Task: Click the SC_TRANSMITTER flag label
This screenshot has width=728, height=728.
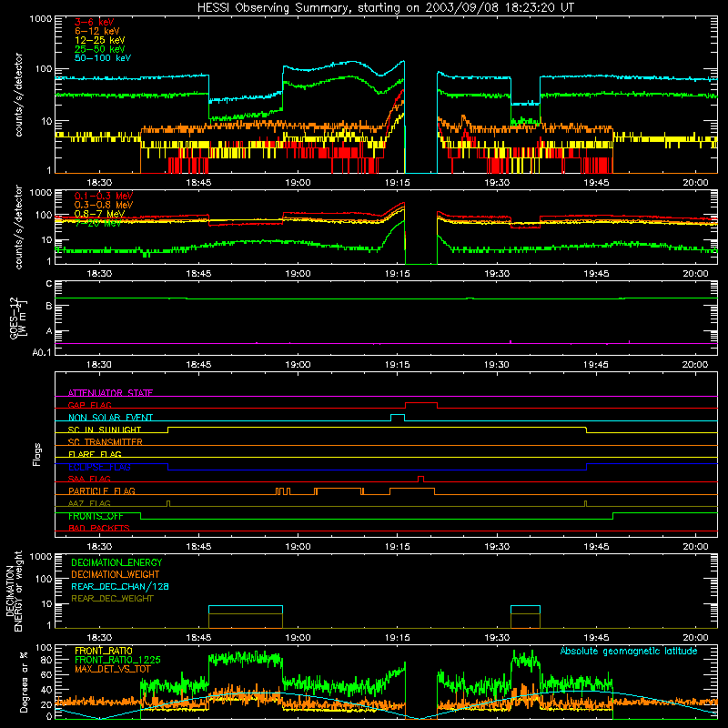Action: pos(105,442)
